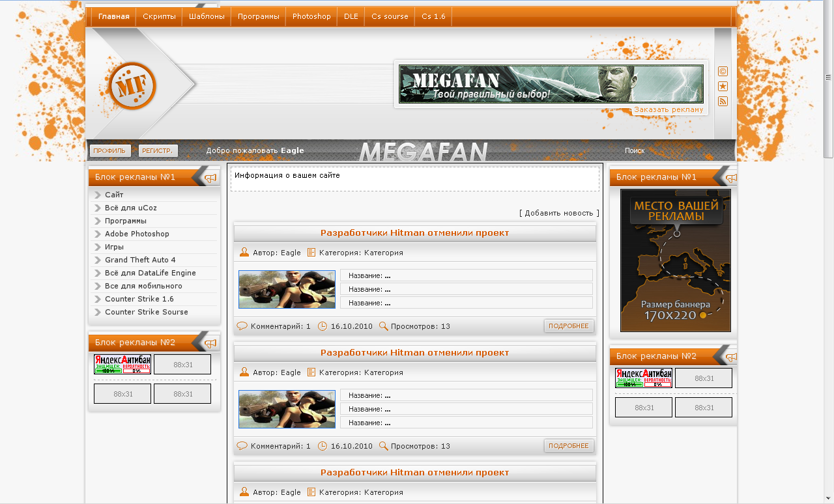
Task: Click the MEGAFAN header banner
Action: tap(551, 84)
